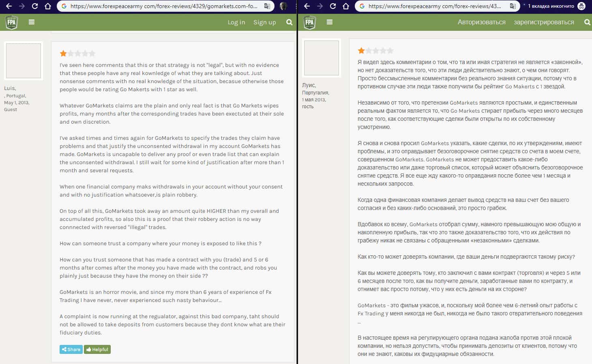
Task: Open the hamburger menu on the Russian page
Action: point(330,22)
